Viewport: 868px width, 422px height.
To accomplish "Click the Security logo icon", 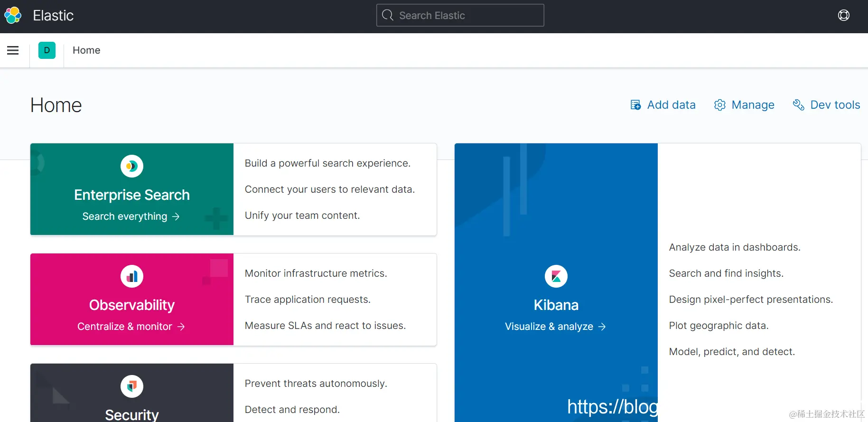I will (x=132, y=386).
